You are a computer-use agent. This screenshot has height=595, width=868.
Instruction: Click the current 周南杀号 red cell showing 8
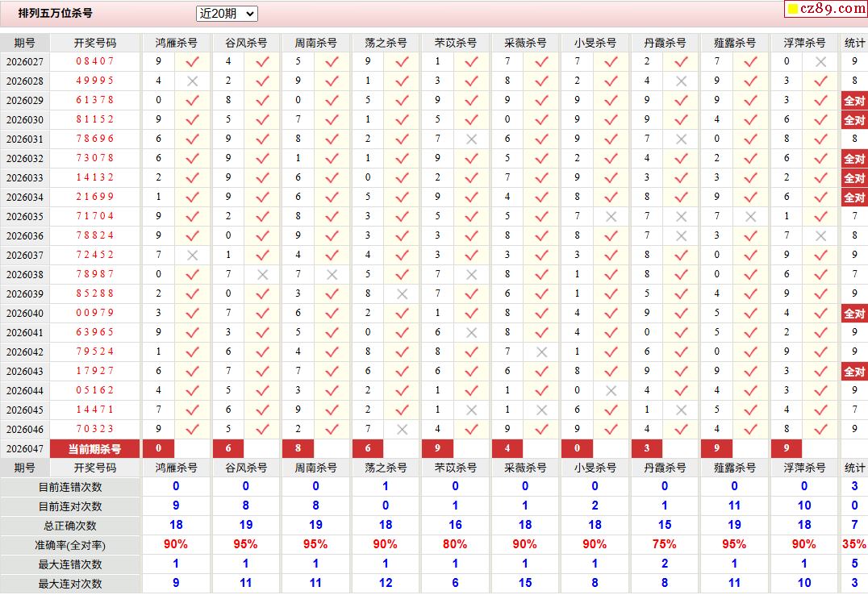(x=298, y=449)
